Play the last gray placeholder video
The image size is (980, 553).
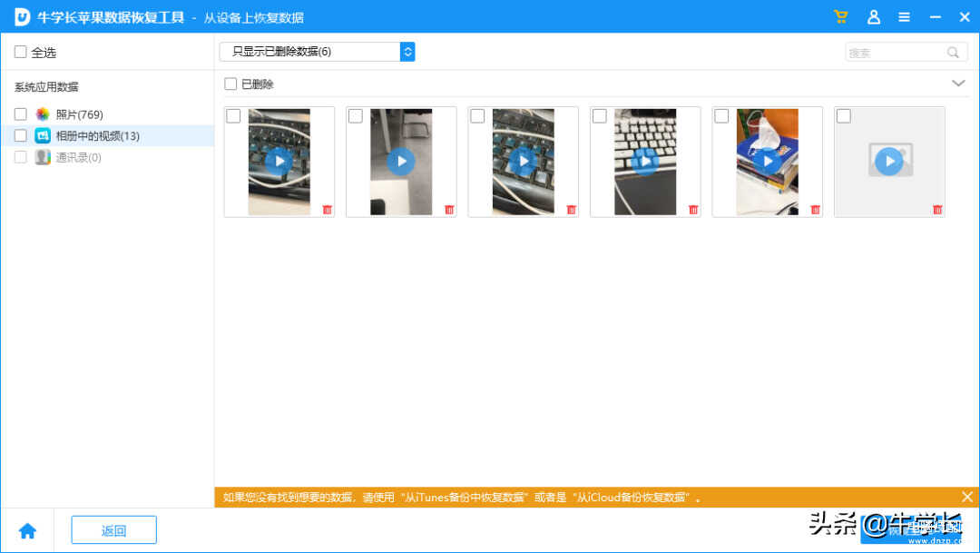(889, 162)
